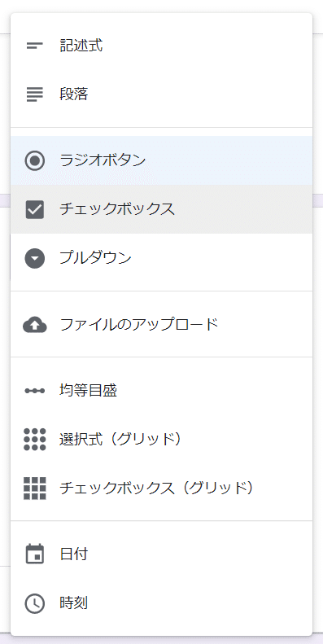
Task: Click the short answer lines icon
Action: [x=34, y=46]
